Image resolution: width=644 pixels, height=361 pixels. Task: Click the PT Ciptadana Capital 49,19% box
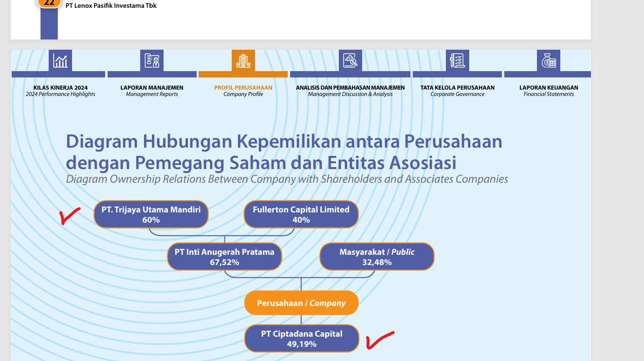302,339
